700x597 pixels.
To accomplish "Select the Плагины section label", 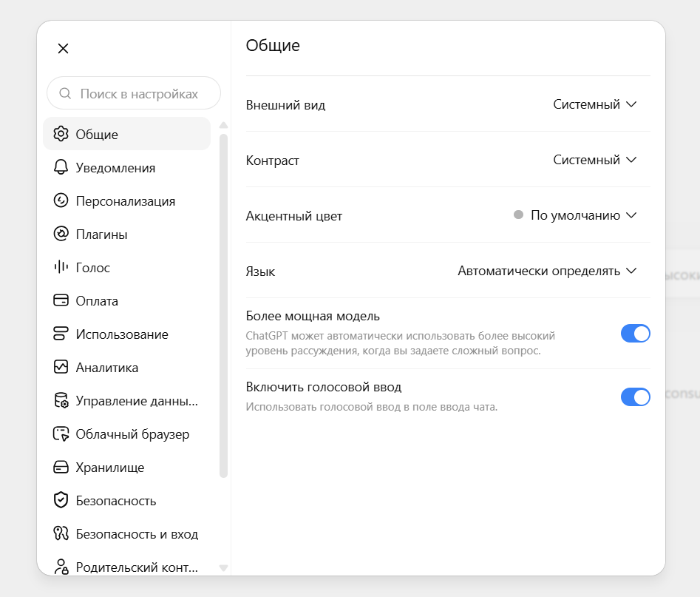I will click(x=101, y=235).
